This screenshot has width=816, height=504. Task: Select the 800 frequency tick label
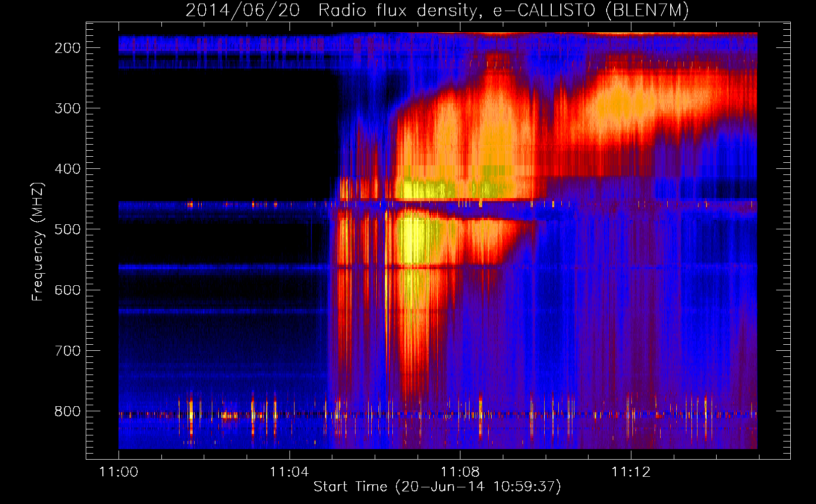tap(68, 411)
